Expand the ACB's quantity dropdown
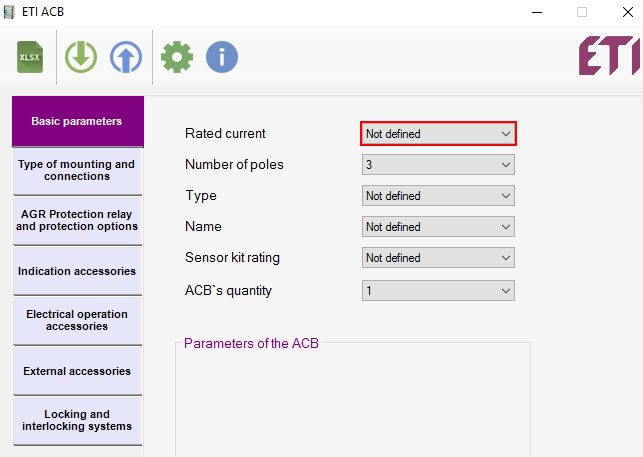This screenshot has width=643, height=457. tap(438, 291)
